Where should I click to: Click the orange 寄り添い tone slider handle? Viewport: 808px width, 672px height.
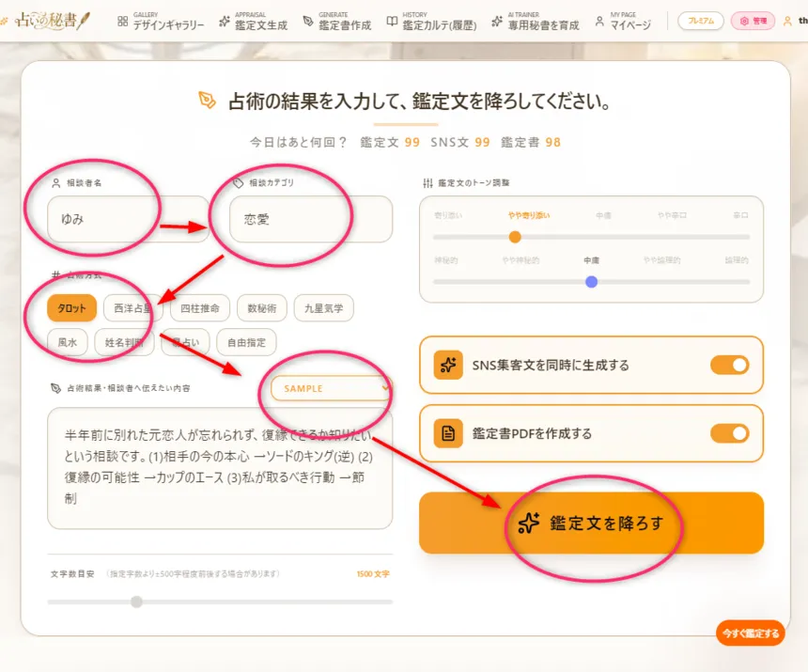coord(515,237)
